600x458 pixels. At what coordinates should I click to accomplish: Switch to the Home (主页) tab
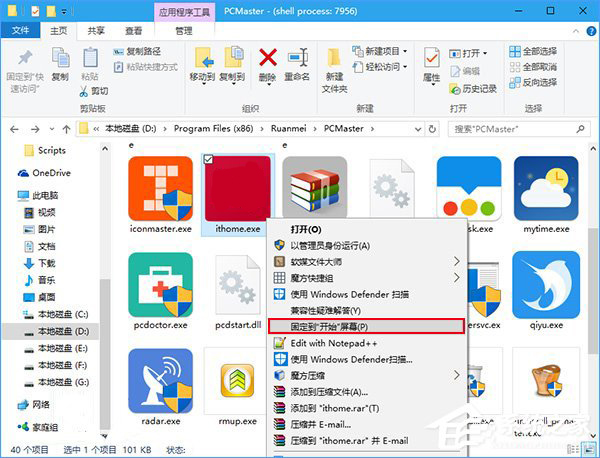[59, 31]
